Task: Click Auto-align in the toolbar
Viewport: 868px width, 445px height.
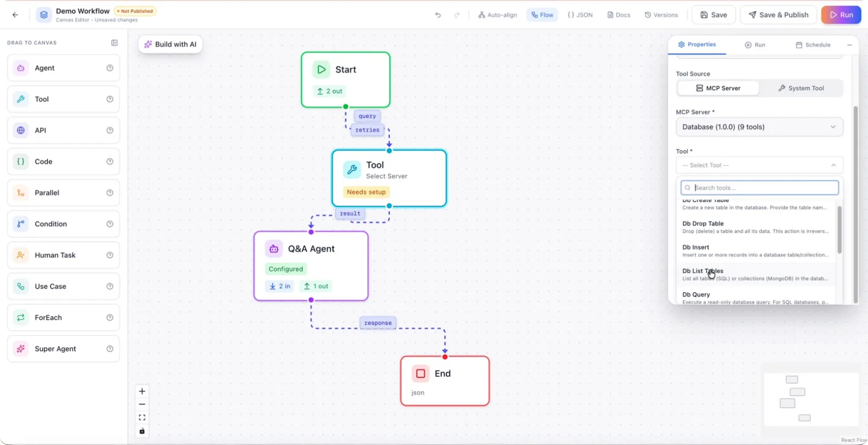Action: pos(497,15)
